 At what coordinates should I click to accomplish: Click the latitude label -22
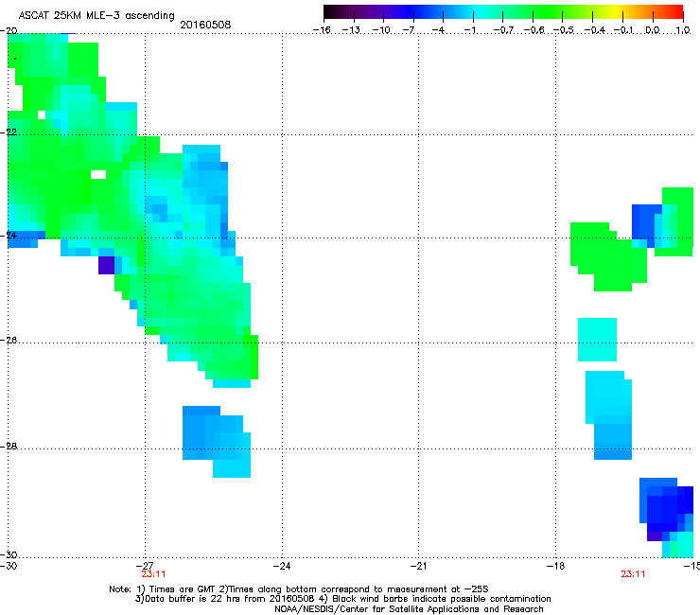coord(9,132)
